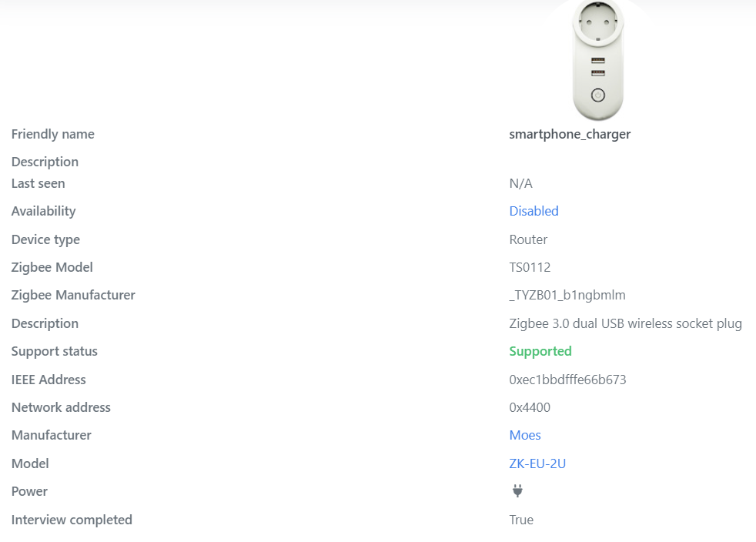Click the Zigbee Manufacturer value
Image resolution: width=756 pixels, height=542 pixels.
[x=567, y=295]
